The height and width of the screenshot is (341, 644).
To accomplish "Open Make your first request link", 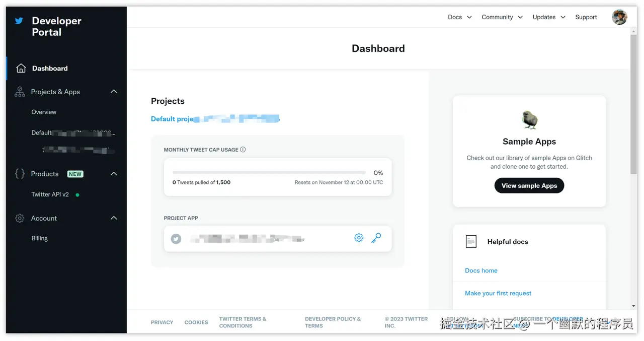I will tap(498, 293).
